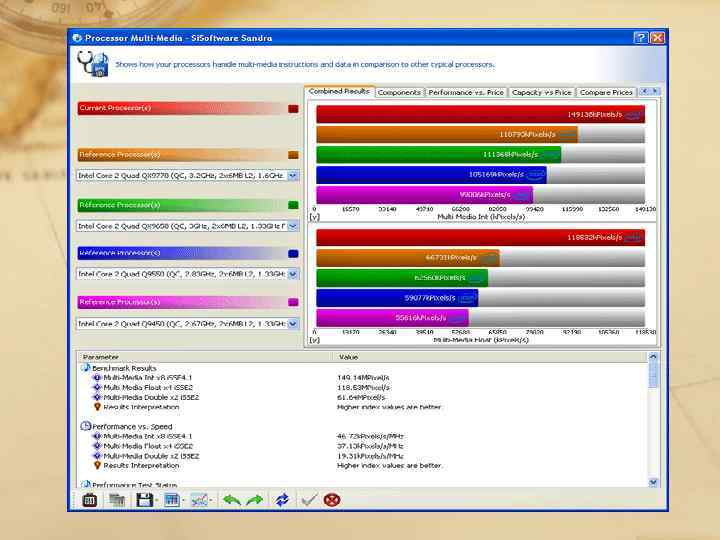Click the gray copy results toolbar icon
Image resolution: width=720 pixels, height=540 pixels.
[x=117, y=500]
